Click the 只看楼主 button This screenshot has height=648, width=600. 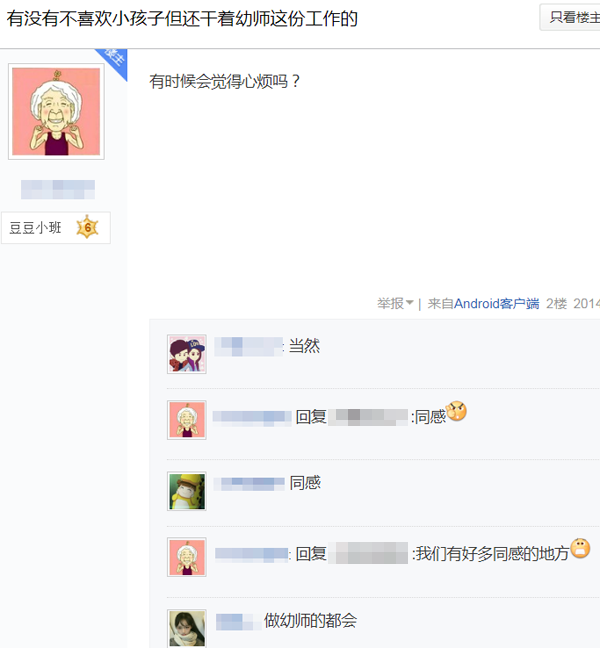click(x=570, y=17)
